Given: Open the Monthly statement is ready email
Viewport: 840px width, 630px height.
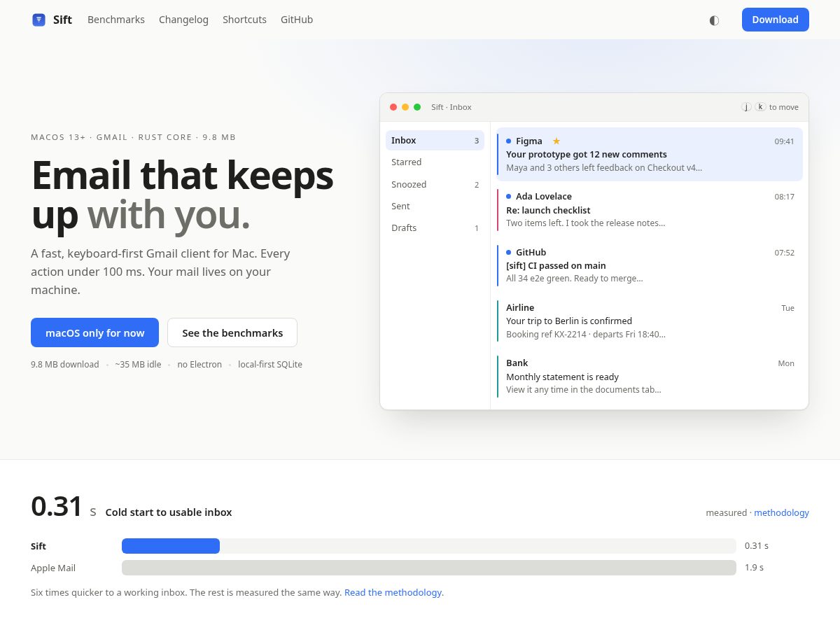Looking at the screenshot, I should click(650, 376).
